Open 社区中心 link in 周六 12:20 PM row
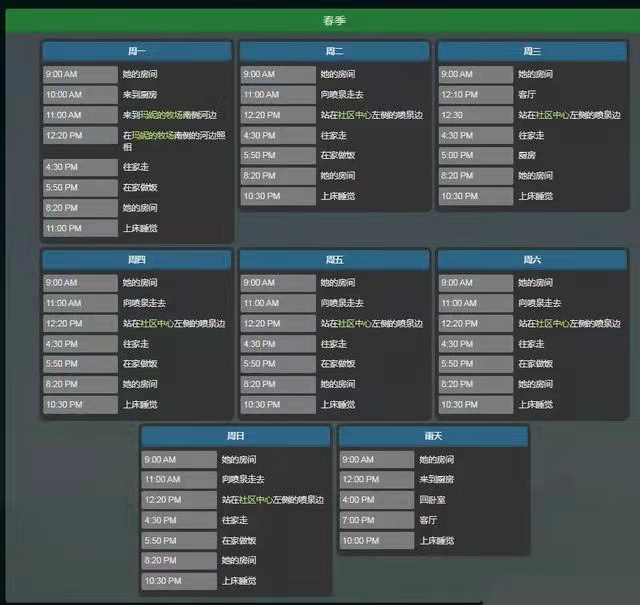The height and width of the screenshot is (605, 640). [552, 323]
